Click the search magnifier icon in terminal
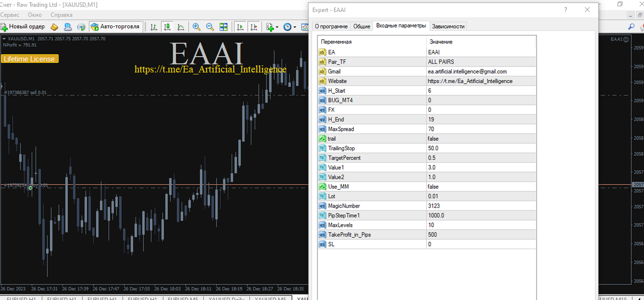Image resolution: width=644 pixels, height=300 pixels. (631, 26)
